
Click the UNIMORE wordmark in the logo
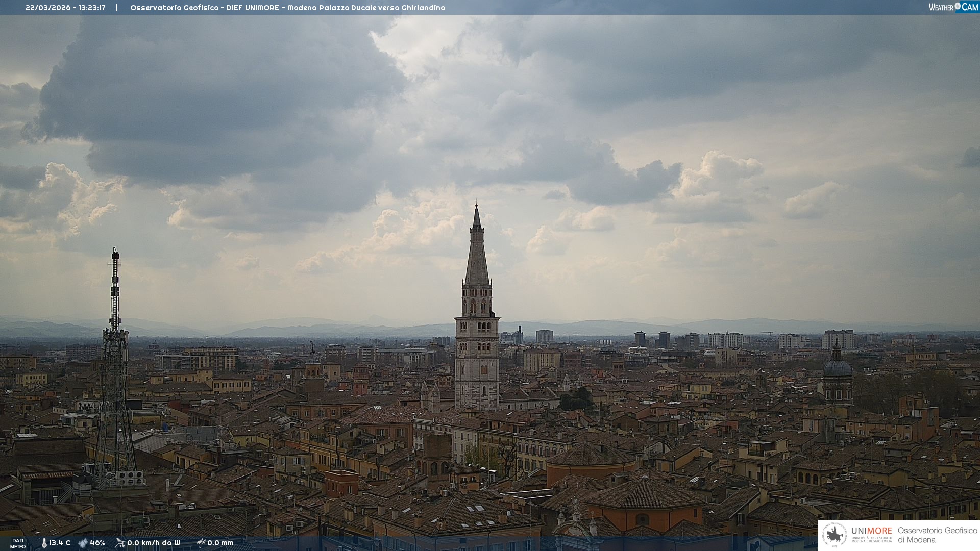[x=871, y=531]
